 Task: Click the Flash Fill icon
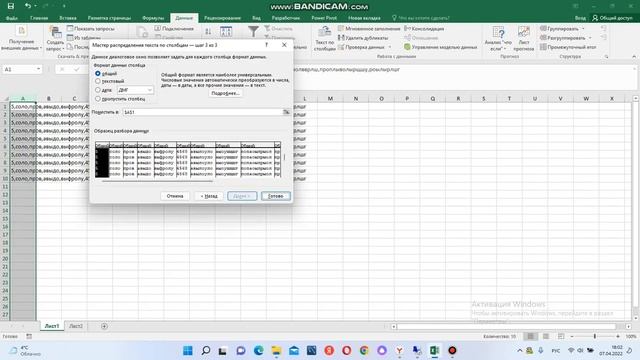click(341, 29)
